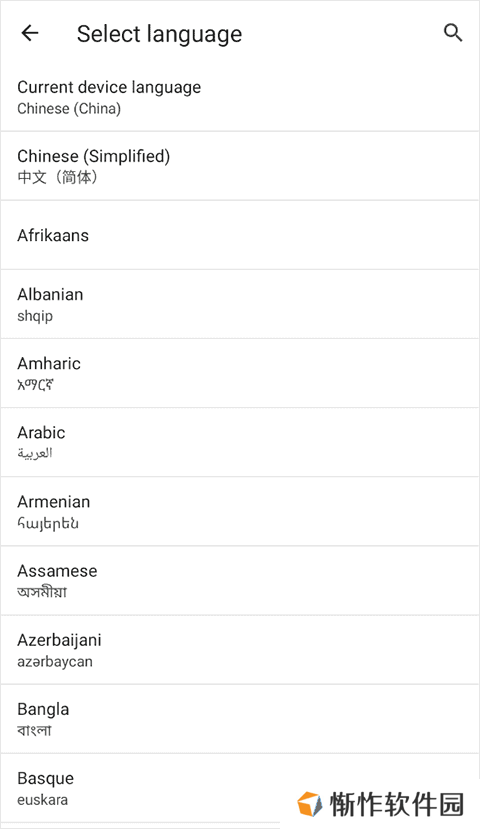480x829 pixels.
Task: Select Amharic language entry
Action: click(240, 374)
